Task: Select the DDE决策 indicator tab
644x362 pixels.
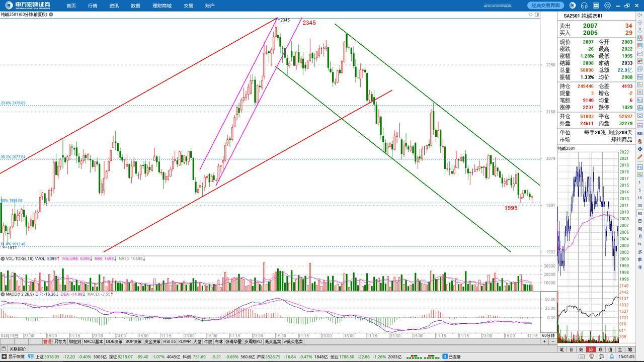Action: 114,341
